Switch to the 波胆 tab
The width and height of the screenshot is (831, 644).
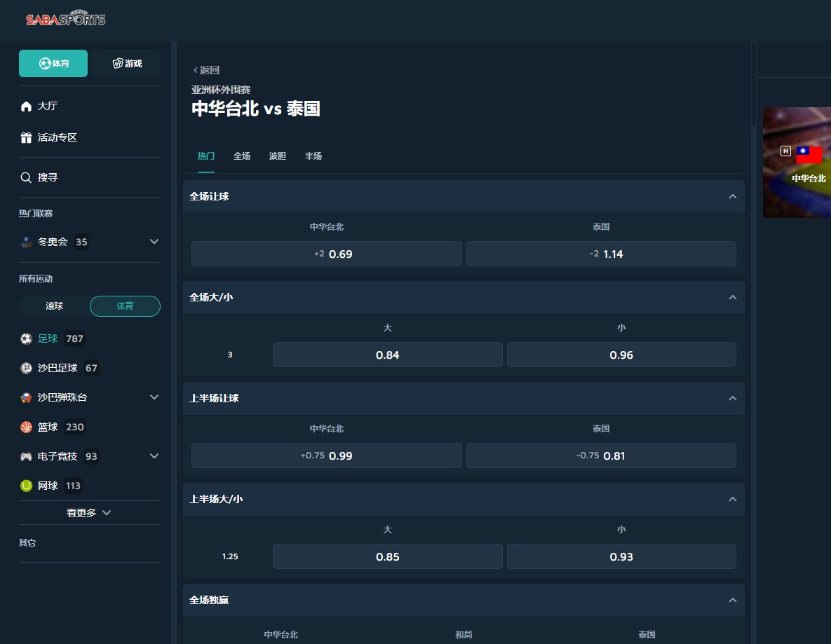[x=277, y=156]
